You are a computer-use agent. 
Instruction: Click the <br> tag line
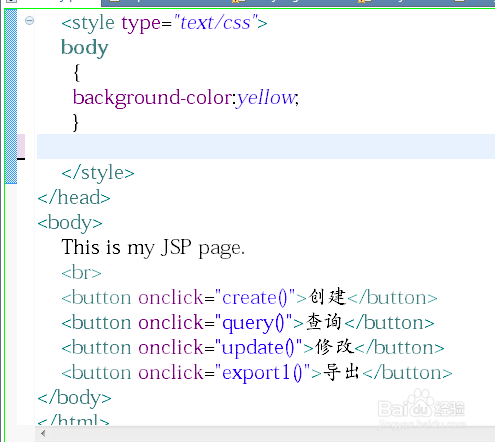[81, 273]
